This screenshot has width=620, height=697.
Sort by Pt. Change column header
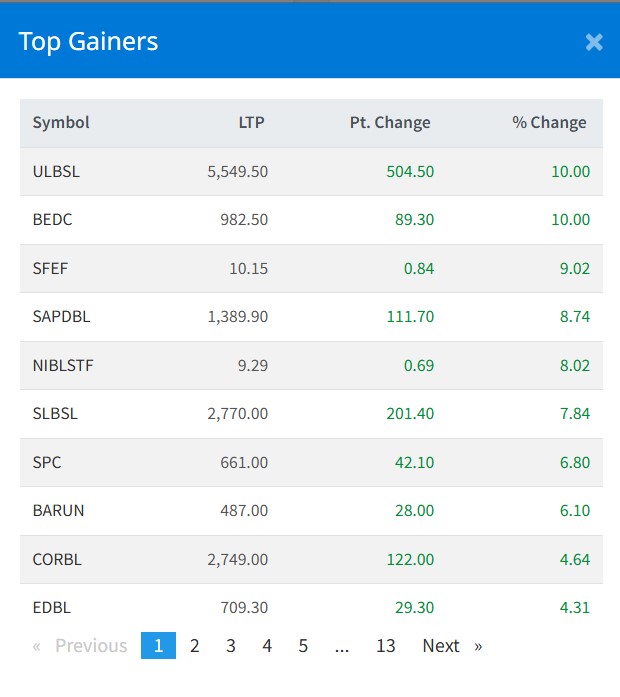(390, 123)
